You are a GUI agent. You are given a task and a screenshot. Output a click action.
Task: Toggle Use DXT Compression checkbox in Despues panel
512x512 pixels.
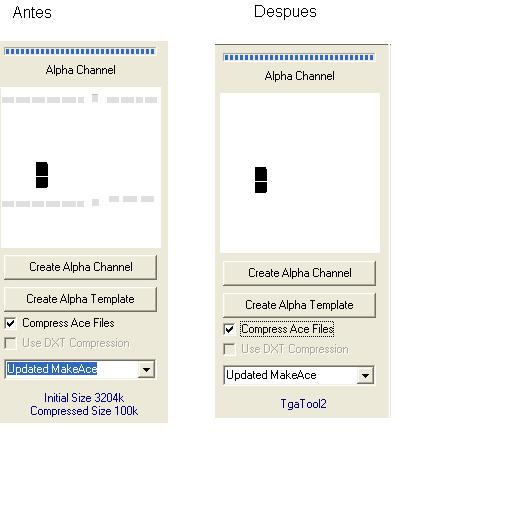[229, 349]
